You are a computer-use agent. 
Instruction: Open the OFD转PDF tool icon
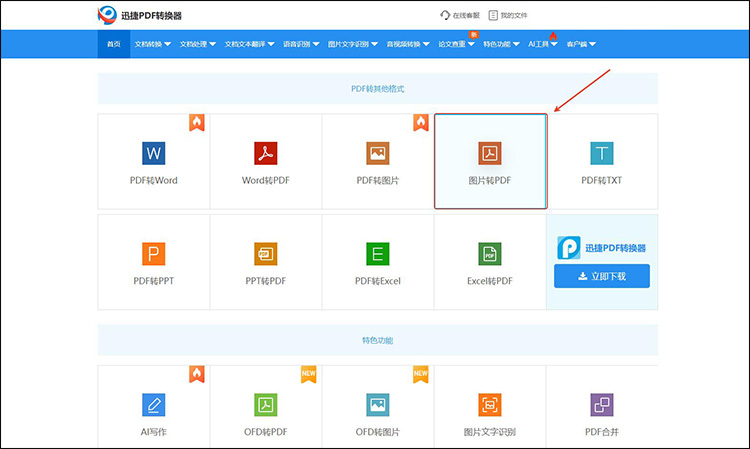(265, 404)
